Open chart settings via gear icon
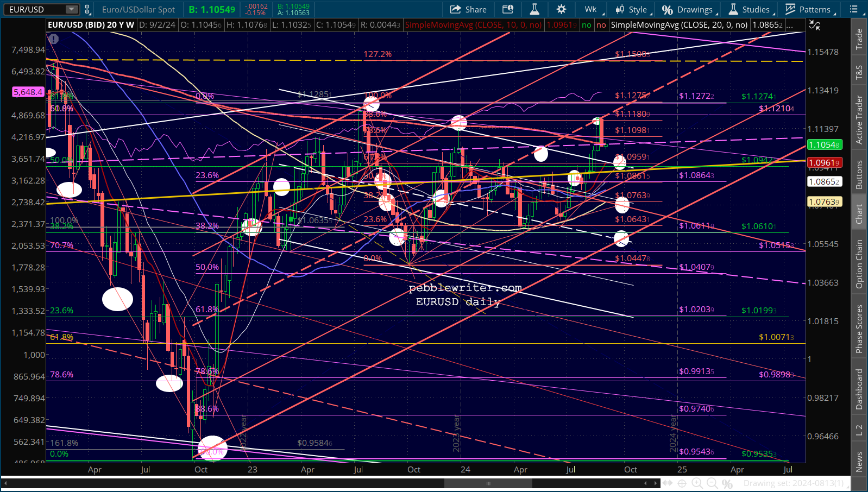The height and width of the screenshot is (492, 868). coord(561,9)
